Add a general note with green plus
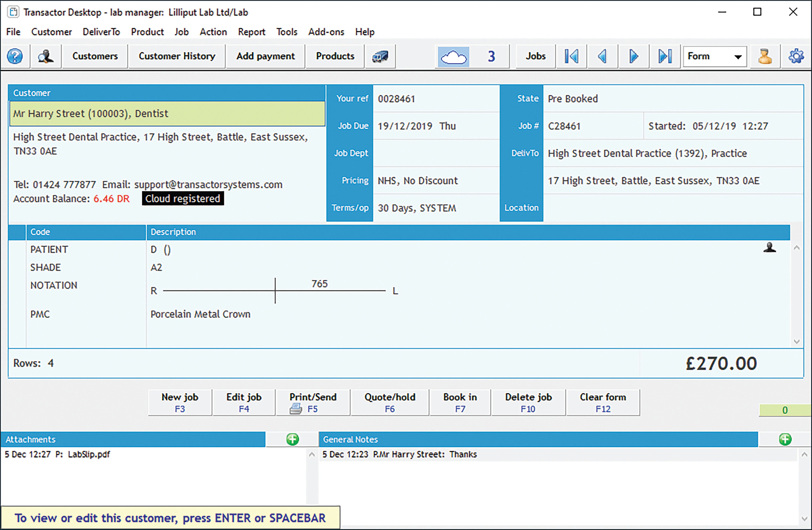812x530 pixels. click(x=785, y=439)
